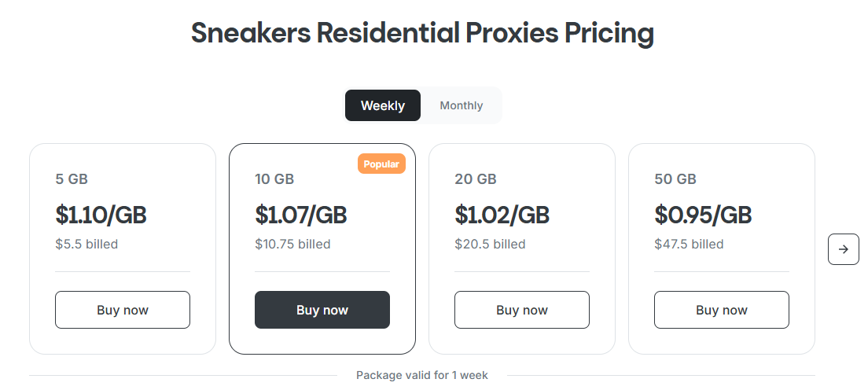Switch to Weekly billing
Viewport: 868px width, 390px height.
[383, 105]
